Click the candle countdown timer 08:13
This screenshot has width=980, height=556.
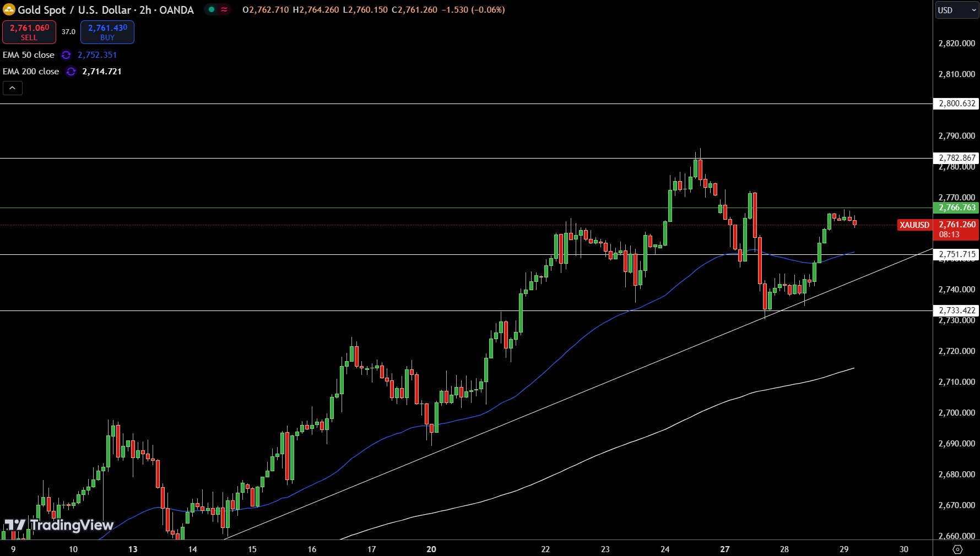(949, 235)
